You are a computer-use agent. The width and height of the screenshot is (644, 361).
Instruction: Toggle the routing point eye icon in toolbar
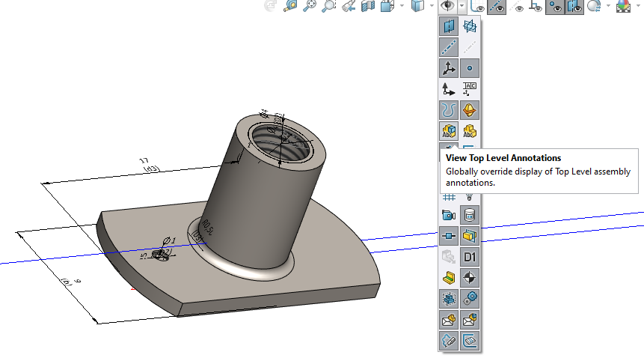tap(536, 6)
